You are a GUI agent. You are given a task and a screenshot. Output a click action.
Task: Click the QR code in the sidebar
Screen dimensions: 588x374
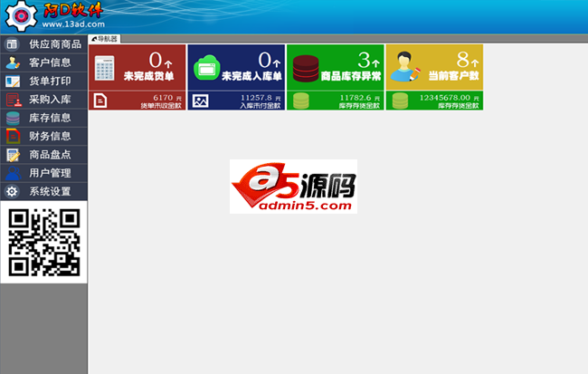pyautogui.click(x=44, y=243)
